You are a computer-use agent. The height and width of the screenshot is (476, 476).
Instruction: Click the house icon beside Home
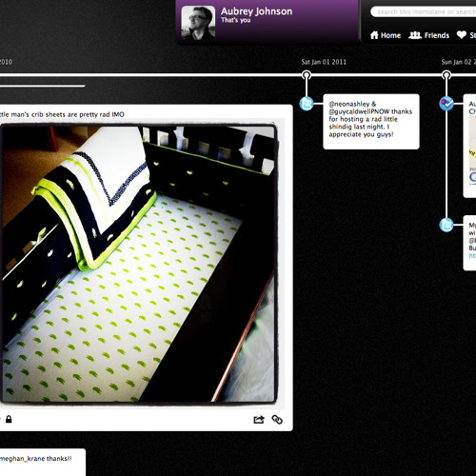[x=374, y=35]
